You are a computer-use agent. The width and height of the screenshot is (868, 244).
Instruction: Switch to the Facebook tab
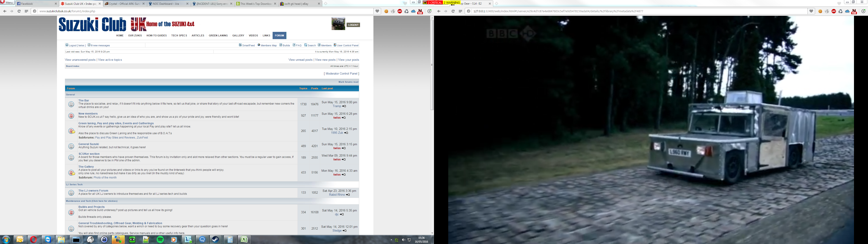click(x=37, y=4)
